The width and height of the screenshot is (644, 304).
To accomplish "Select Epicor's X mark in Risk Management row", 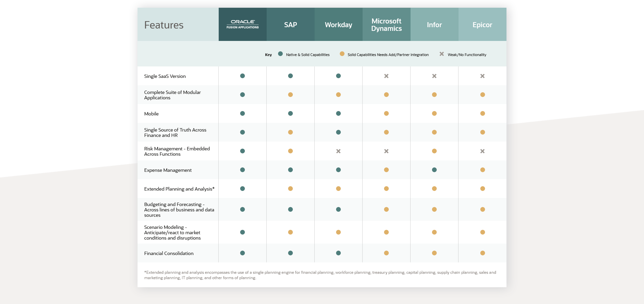I will (482, 151).
